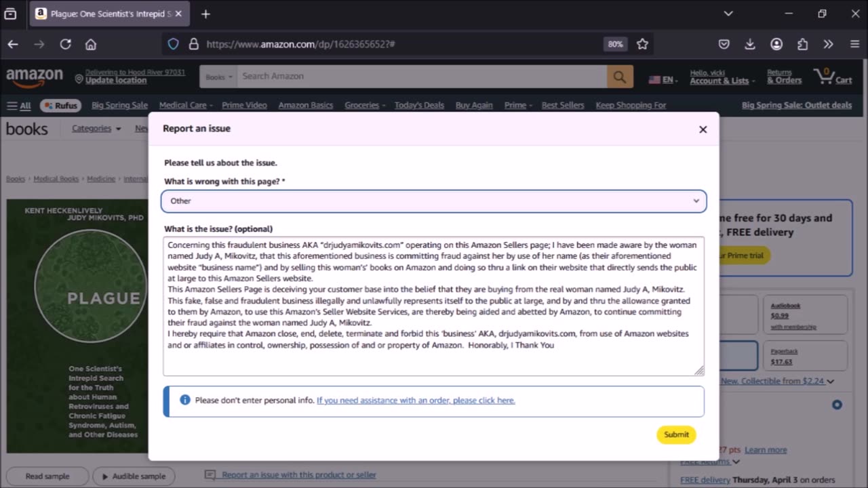Bookmark this page with the star icon
Viewport: 868px width, 488px height.
[x=642, y=44]
